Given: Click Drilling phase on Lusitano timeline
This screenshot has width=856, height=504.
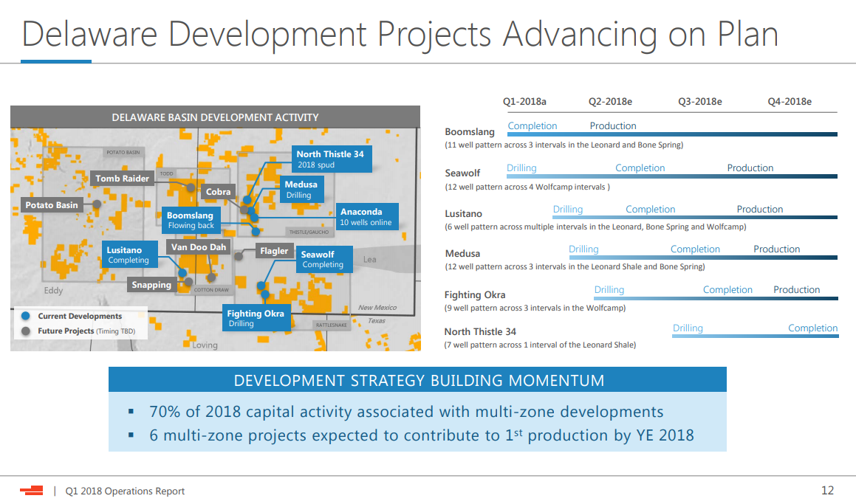Looking at the screenshot, I should click(568, 210).
